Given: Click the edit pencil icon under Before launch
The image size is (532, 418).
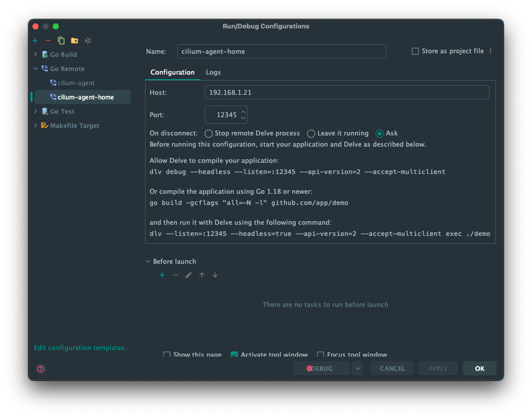Looking at the screenshot, I should coord(189,275).
